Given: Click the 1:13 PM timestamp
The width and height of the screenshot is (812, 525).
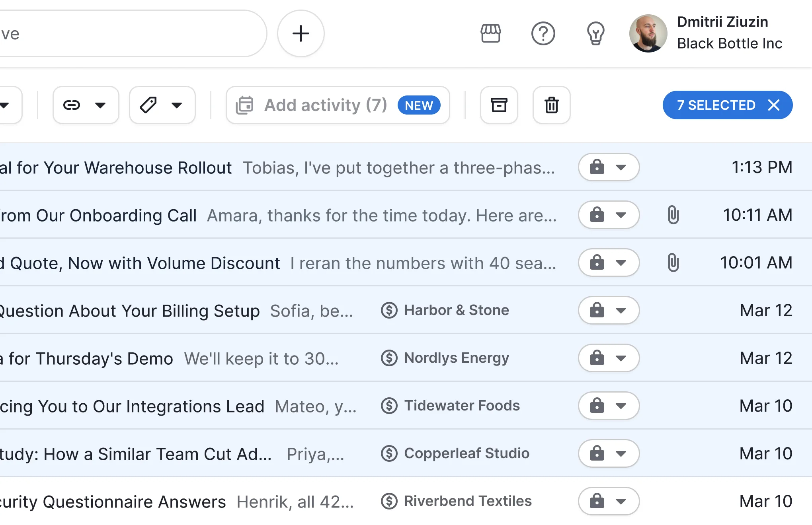Looking at the screenshot, I should (x=762, y=167).
